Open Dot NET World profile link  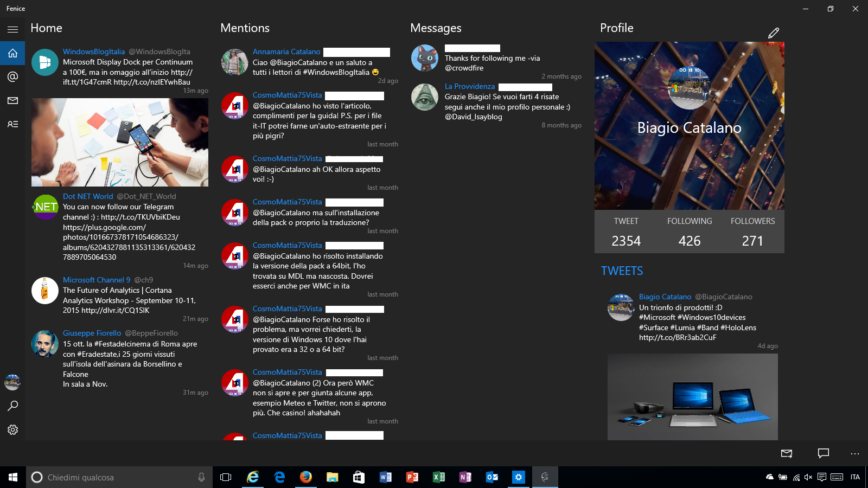[x=88, y=196]
